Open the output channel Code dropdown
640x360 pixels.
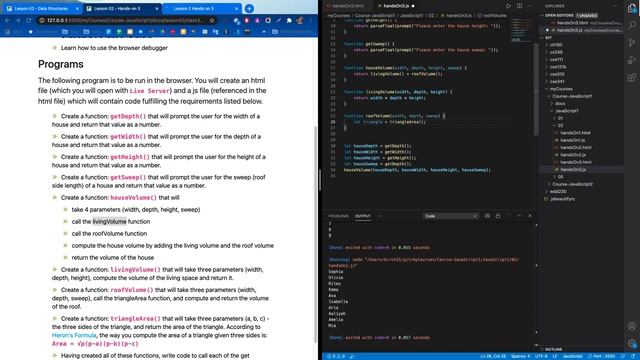(451, 216)
